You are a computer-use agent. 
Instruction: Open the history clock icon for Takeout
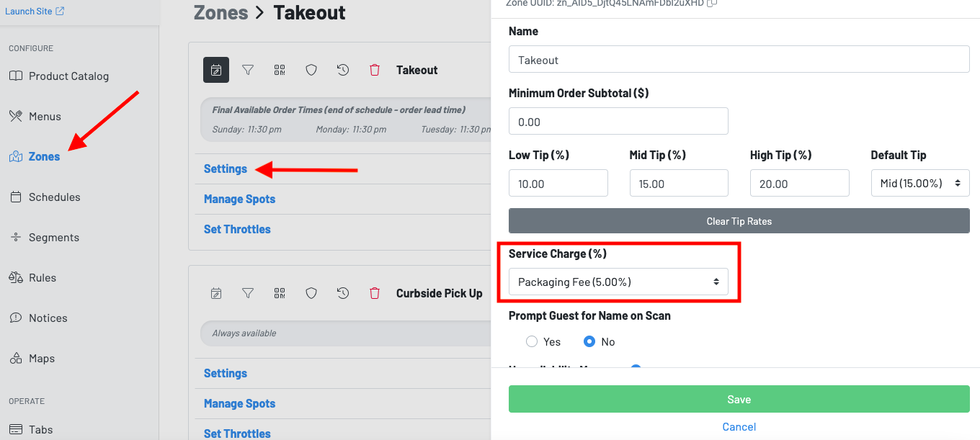pos(343,70)
